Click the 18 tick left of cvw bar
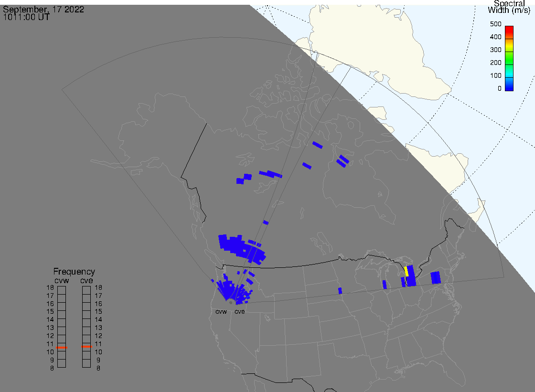This screenshot has width=535, height=392. point(50,287)
